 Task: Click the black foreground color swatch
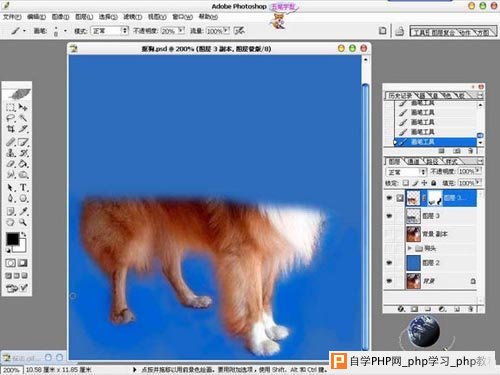pos(13,239)
